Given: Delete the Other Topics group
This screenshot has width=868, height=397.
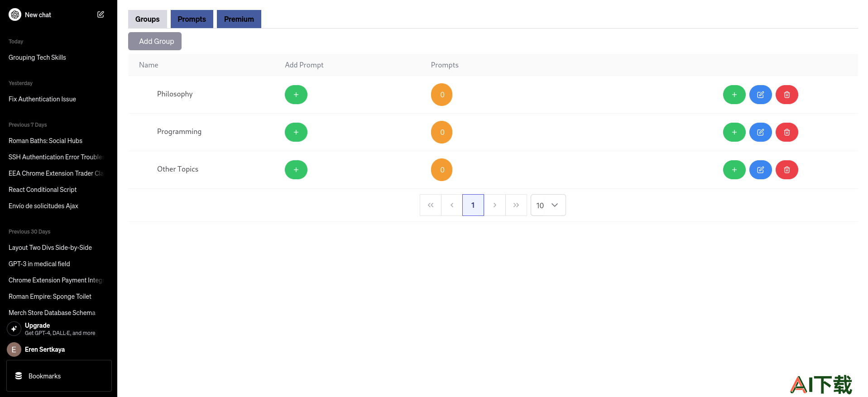Looking at the screenshot, I should [x=787, y=170].
